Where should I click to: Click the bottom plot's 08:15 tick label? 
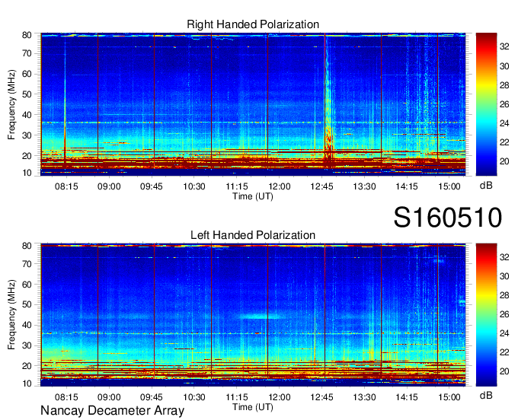coord(66,397)
